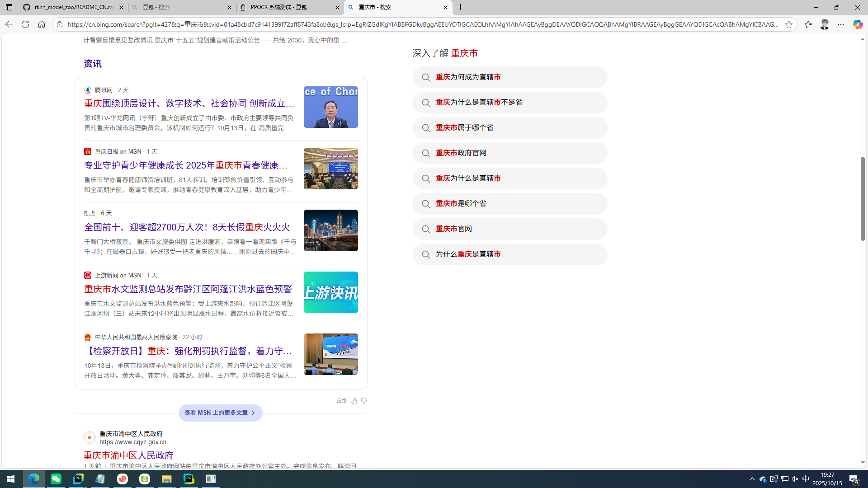Expand 查看 MSN 上的更多文章 button
Viewport: 868px width, 488px height.
pyautogui.click(x=221, y=413)
